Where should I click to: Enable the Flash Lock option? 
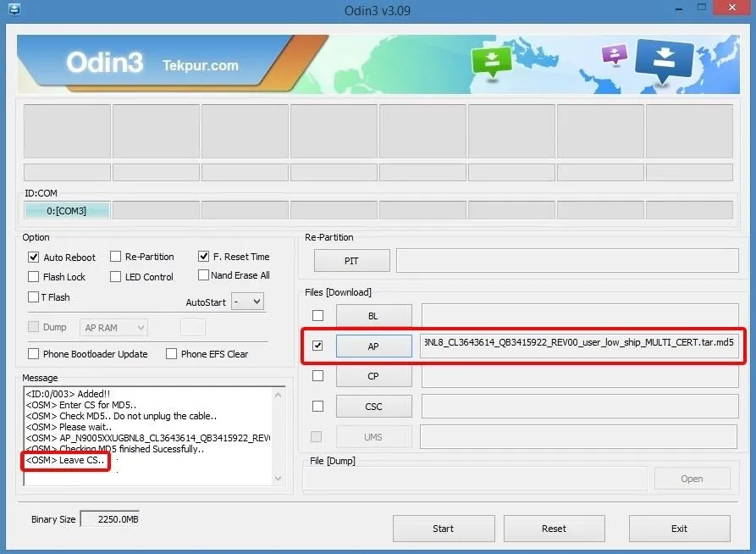click(33, 276)
